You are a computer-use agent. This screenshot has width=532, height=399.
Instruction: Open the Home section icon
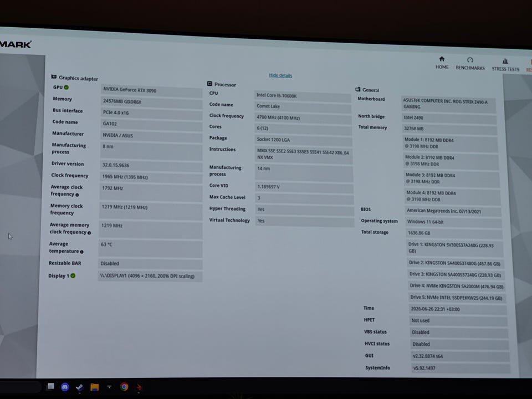(442, 59)
